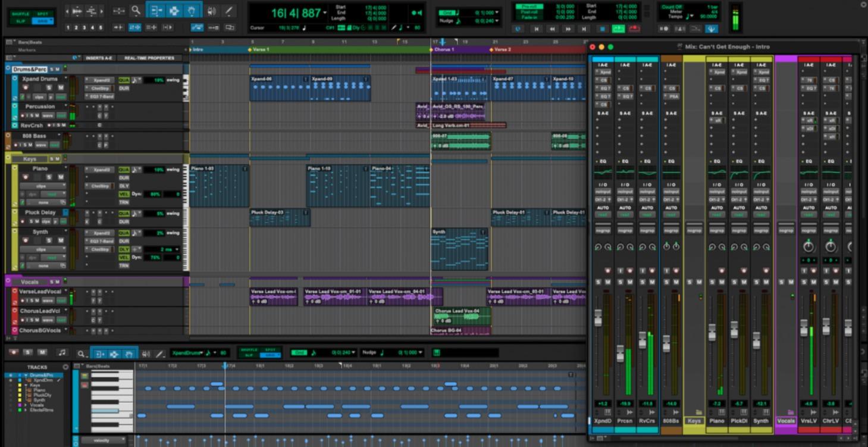Image resolution: width=868 pixels, height=447 pixels.
Task: Click the red Record transport button
Action: tap(635, 29)
